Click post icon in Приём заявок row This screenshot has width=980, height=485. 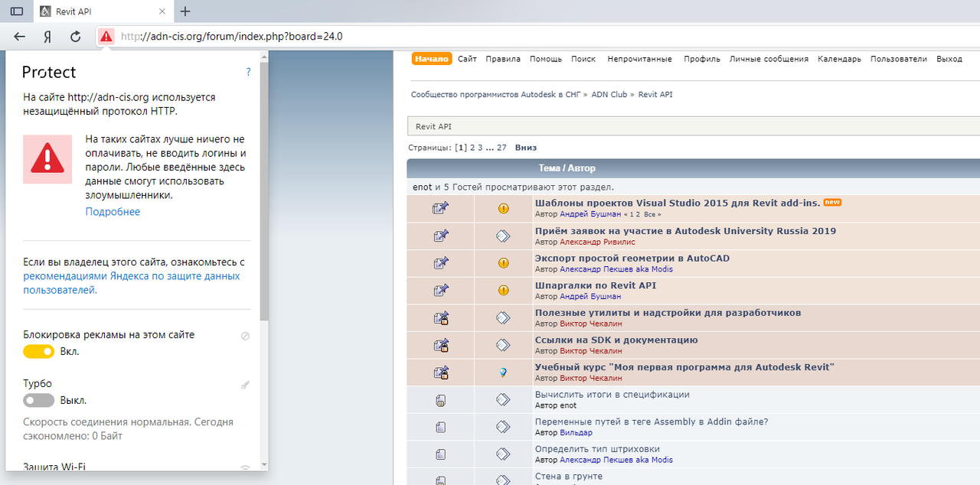coord(503,236)
